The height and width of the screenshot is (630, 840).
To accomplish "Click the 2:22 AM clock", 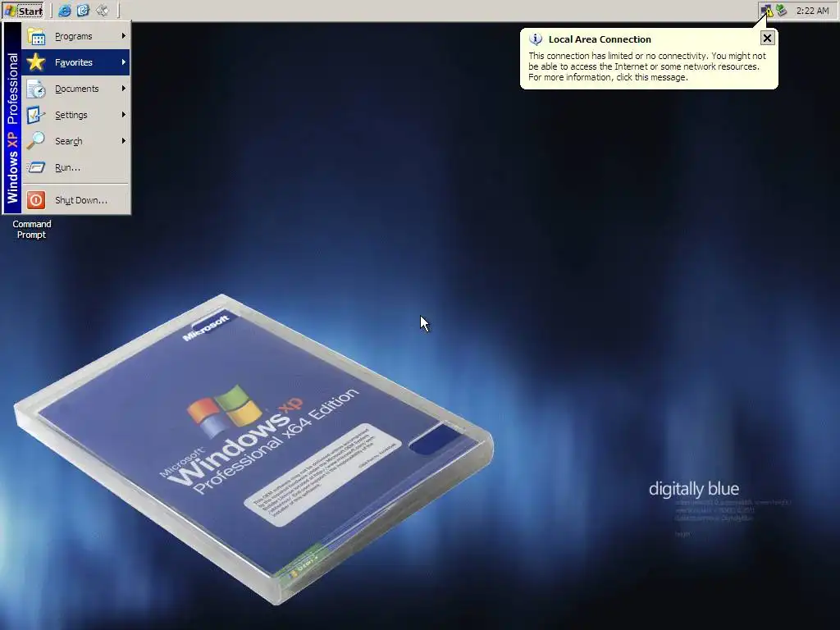I will 812,11.
